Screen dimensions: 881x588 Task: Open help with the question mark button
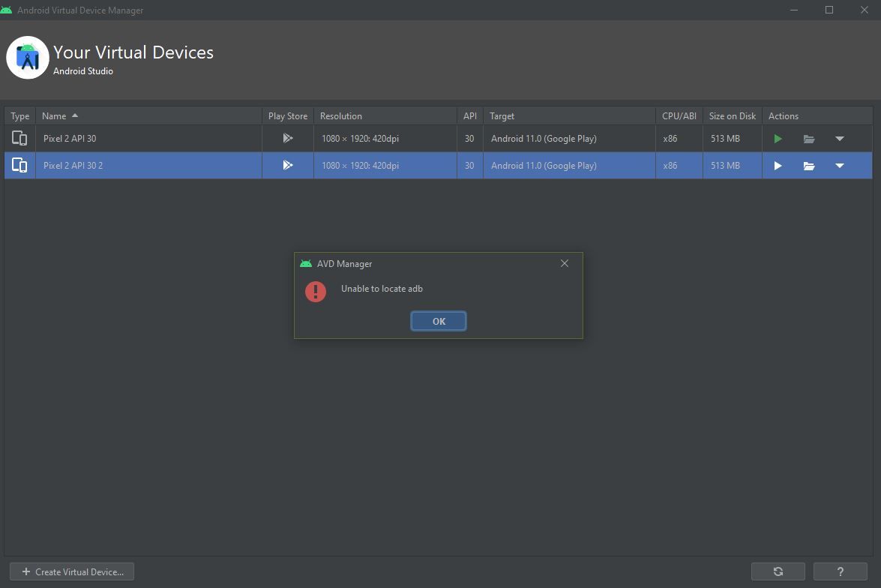click(x=840, y=571)
